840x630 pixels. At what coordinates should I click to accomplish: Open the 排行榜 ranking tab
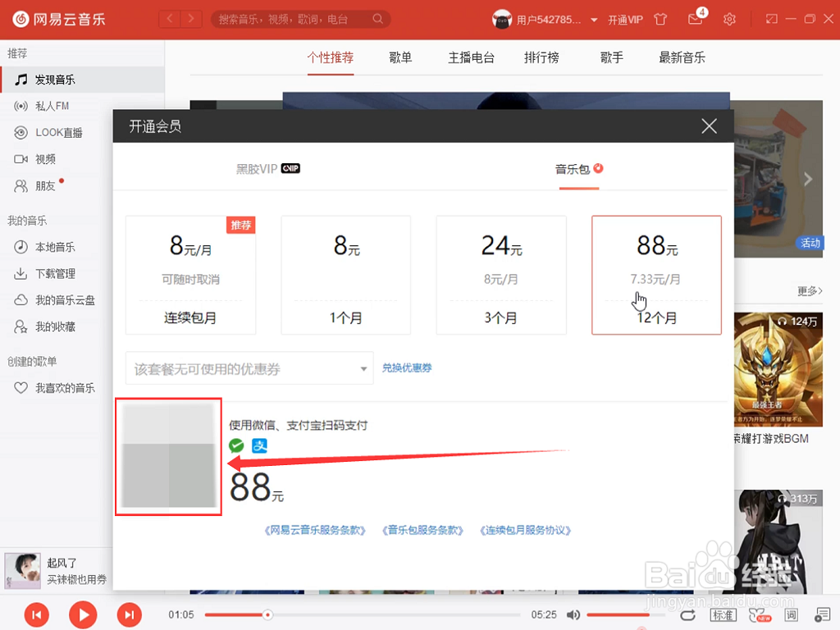pos(541,57)
